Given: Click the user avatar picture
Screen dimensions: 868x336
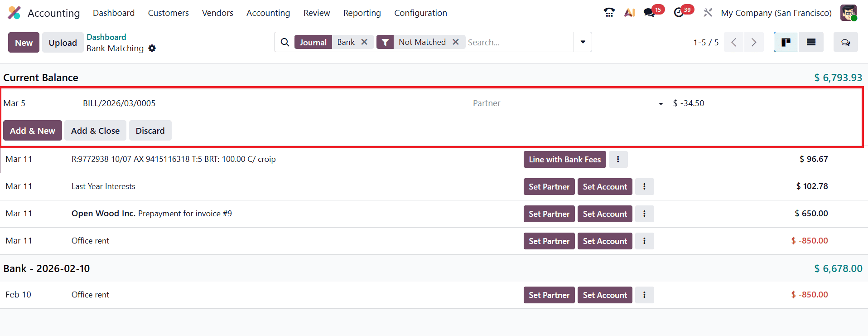Looking at the screenshot, I should click(x=848, y=13).
